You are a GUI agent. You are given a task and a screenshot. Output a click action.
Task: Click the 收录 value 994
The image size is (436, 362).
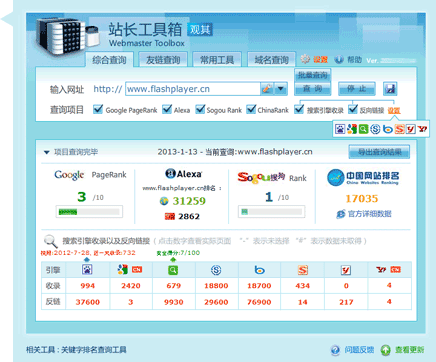point(87,286)
